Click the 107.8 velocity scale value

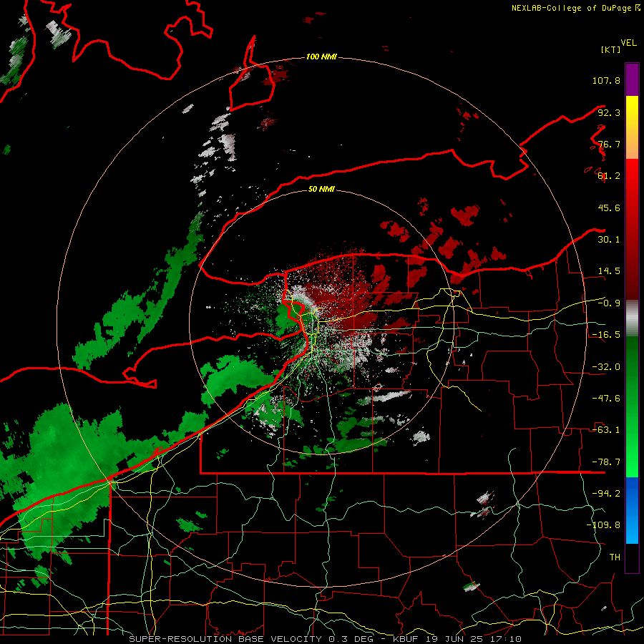coord(606,80)
